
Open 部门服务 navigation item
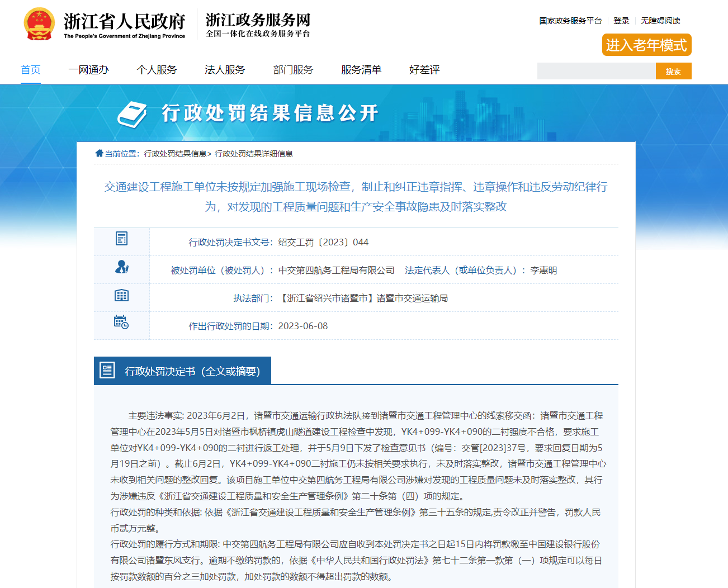(293, 70)
